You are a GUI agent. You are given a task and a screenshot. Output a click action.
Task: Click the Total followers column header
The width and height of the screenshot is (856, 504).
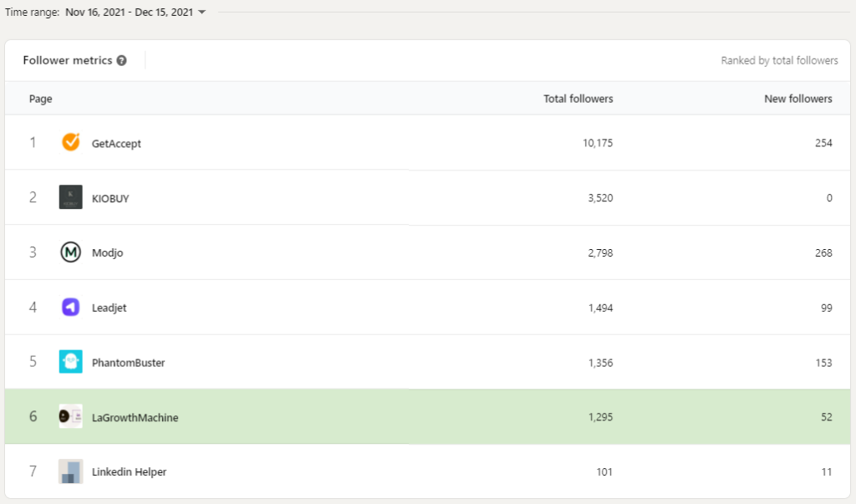[x=578, y=99]
